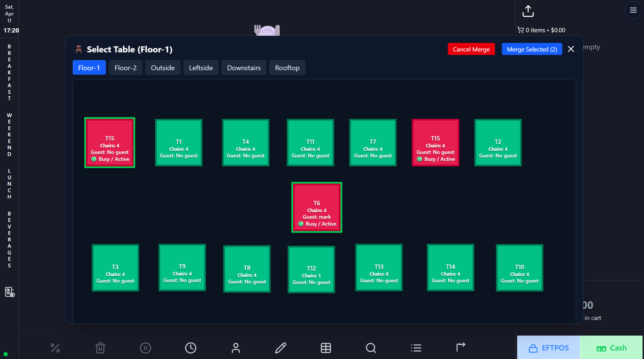Open the hamburger menu
The height and width of the screenshot is (359, 644).
pos(633,10)
